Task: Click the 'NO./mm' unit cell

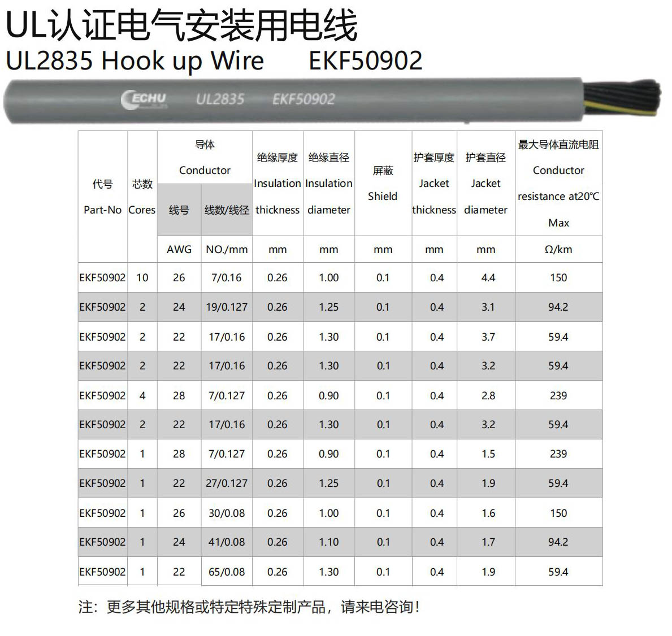Action: (227, 249)
